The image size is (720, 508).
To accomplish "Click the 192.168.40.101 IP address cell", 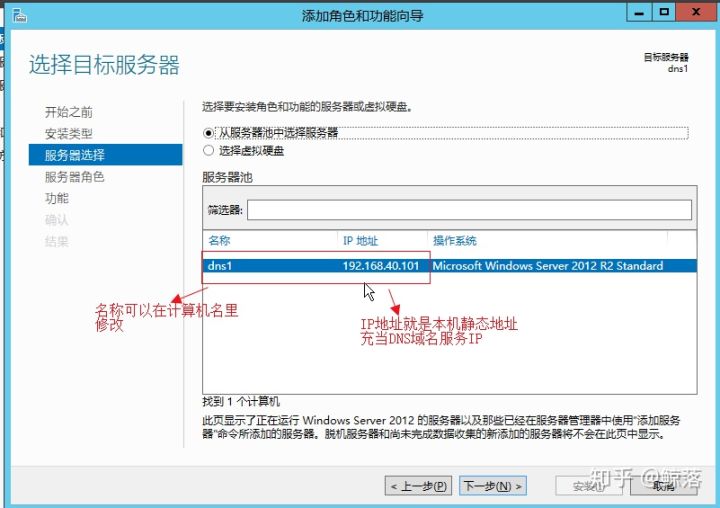I will pos(381,265).
